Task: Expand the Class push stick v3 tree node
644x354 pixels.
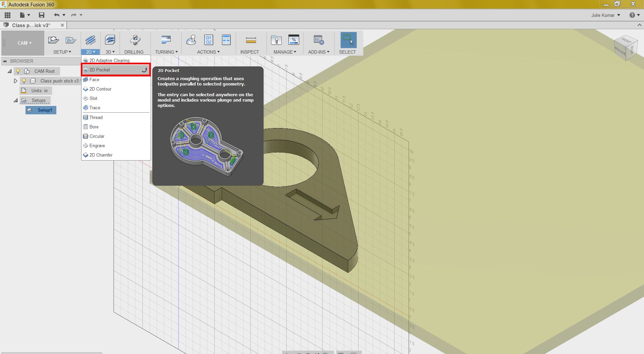Action: pos(15,81)
